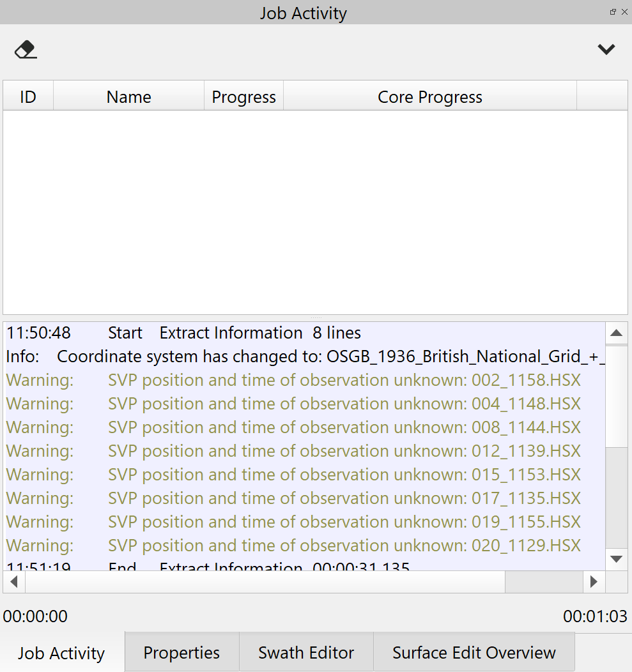Clear the job activity log with eraser icon
632x672 pixels.
pos(26,49)
